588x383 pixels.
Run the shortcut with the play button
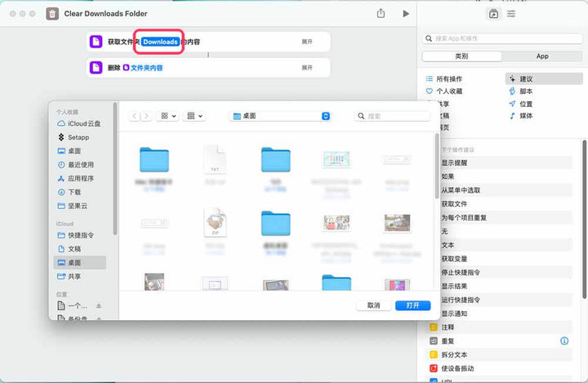[406, 14]
